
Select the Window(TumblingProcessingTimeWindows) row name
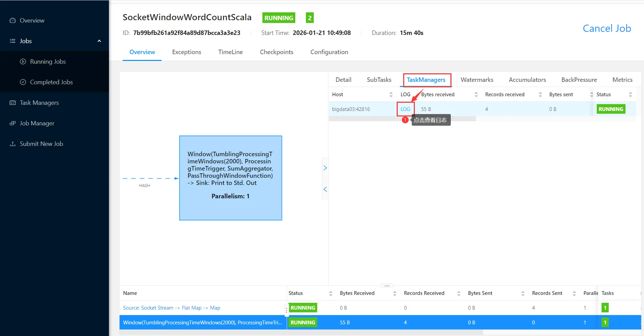tap(202, 323)
